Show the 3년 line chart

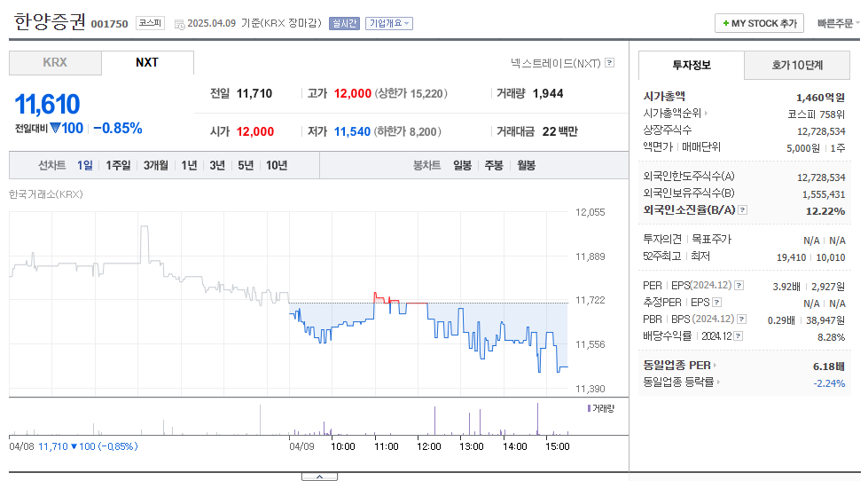tap(217, 165)
